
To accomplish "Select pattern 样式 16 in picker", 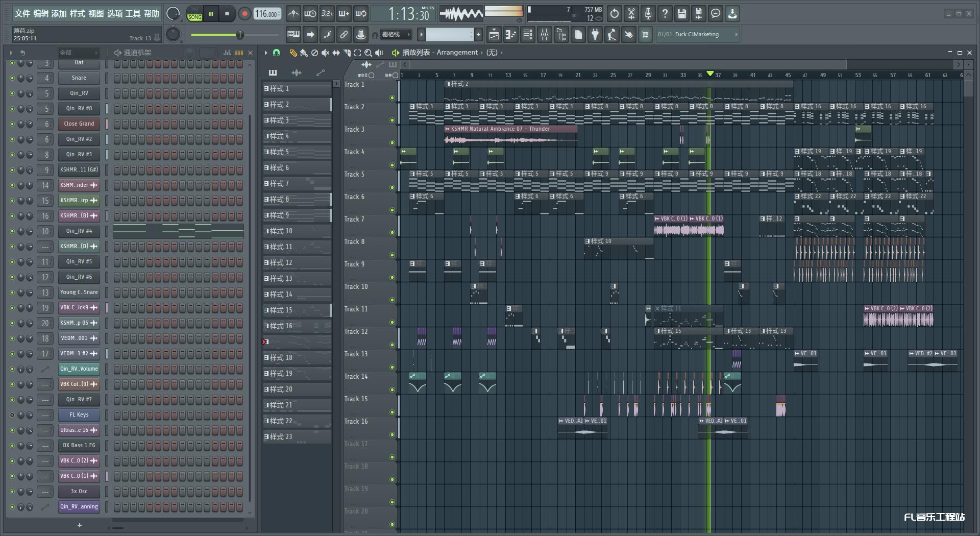I will tap(297, 326).
